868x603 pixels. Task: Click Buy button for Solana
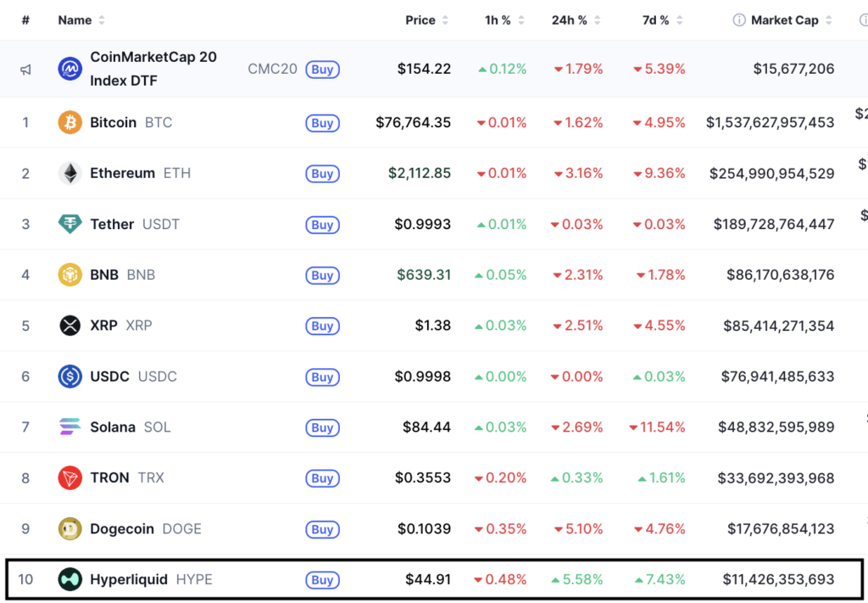[x=322, y=427]
